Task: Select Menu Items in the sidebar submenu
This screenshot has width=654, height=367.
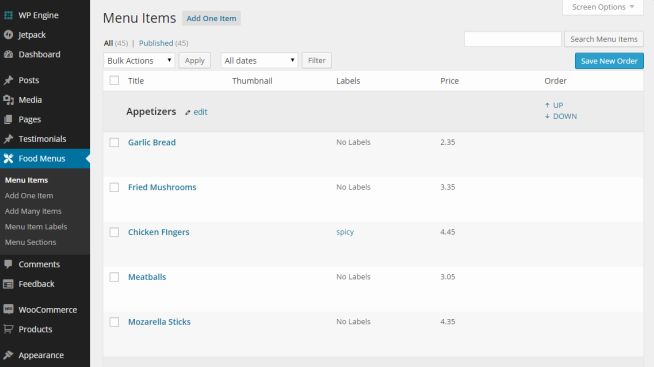Action: point(26,180)
